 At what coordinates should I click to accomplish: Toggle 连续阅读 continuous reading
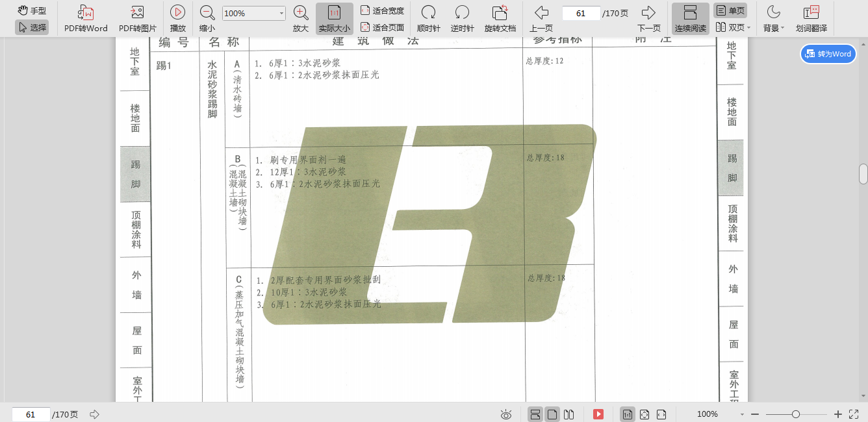tap(690, 19)
